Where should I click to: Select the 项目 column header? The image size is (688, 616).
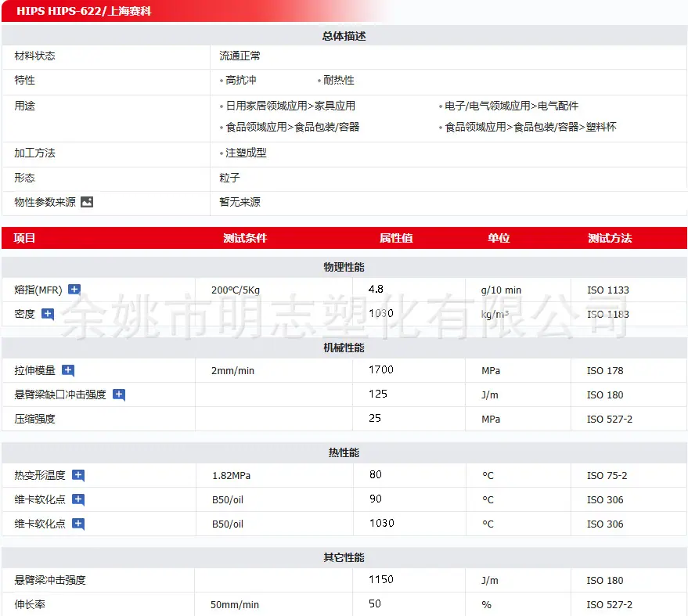tap(24, 238)
